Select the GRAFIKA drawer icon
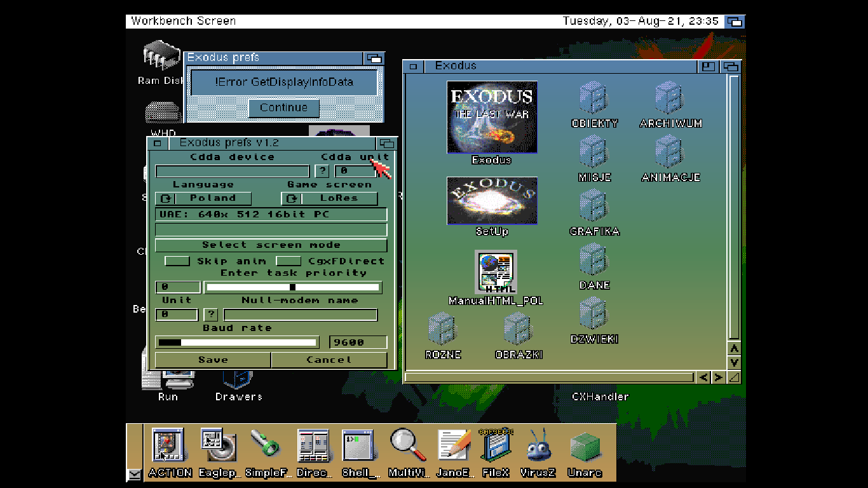 pos(594,206)
